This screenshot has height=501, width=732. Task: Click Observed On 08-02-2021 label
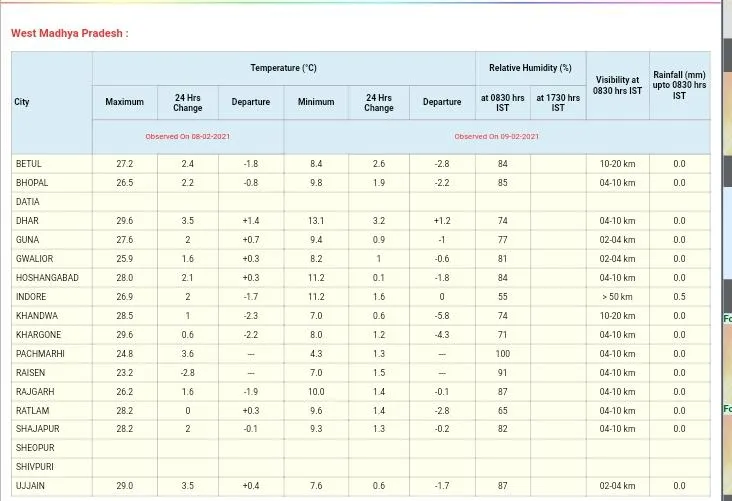188,137
